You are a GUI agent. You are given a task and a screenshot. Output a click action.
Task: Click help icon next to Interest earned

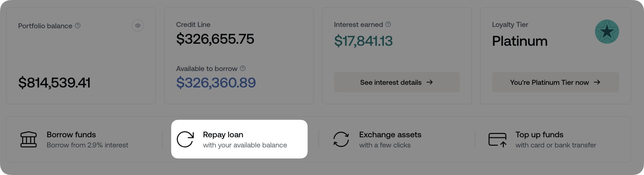point(388,24)
